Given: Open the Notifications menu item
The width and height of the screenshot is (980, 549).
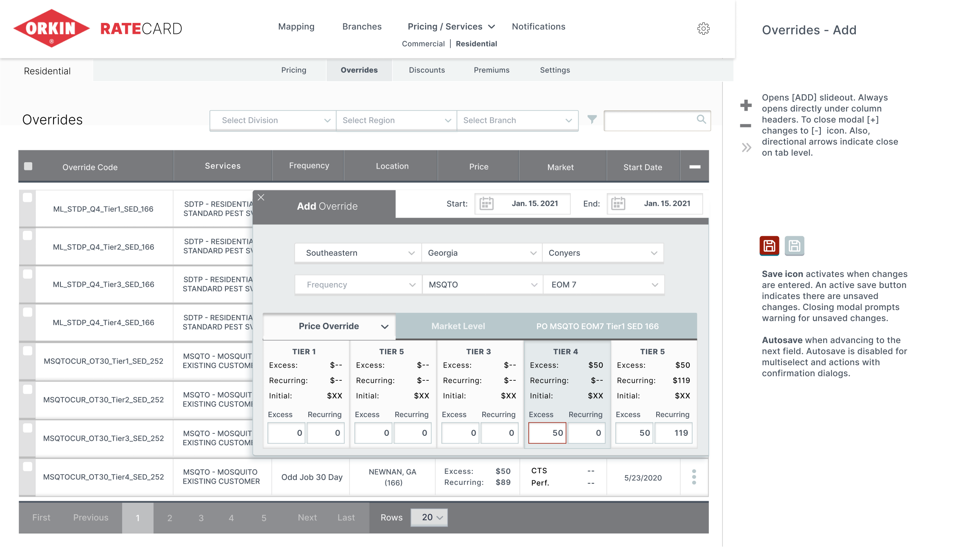Looking at the screenshot, I should pos(538,27).
